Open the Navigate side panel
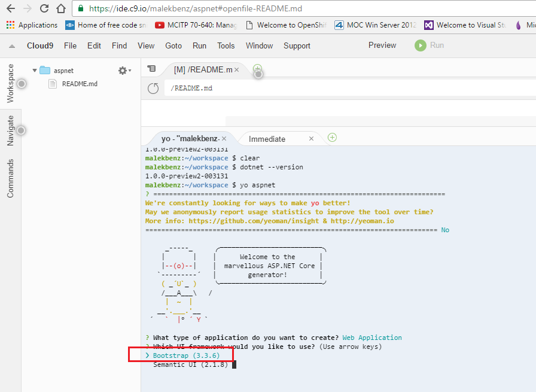Screen dimensions: 536x392 point(10,130)
